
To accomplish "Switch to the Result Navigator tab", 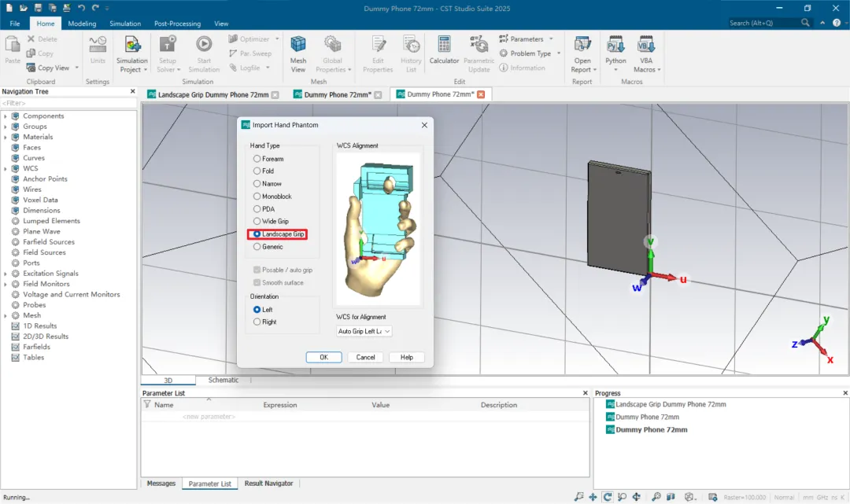I will [268, 484].
